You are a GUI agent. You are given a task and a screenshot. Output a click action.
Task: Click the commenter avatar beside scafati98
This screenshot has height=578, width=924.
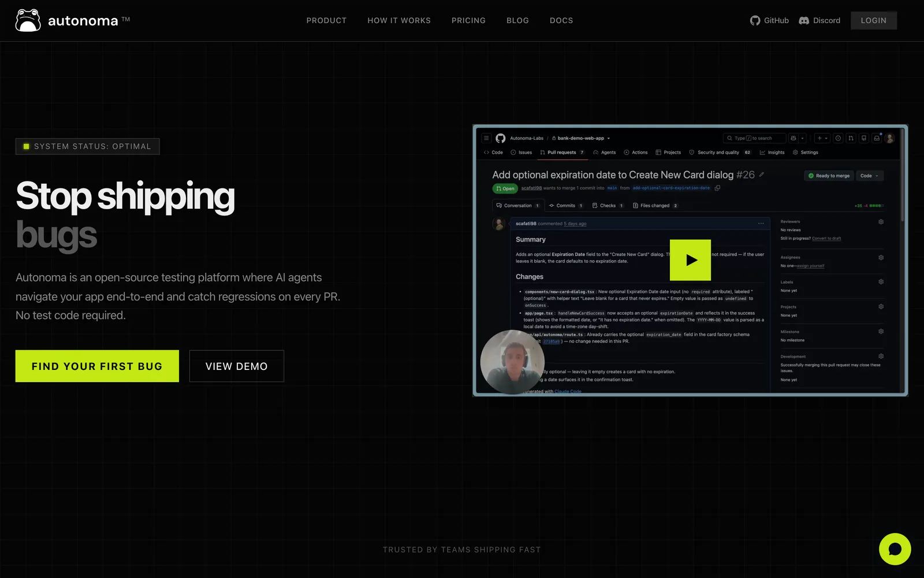[499, 224]
